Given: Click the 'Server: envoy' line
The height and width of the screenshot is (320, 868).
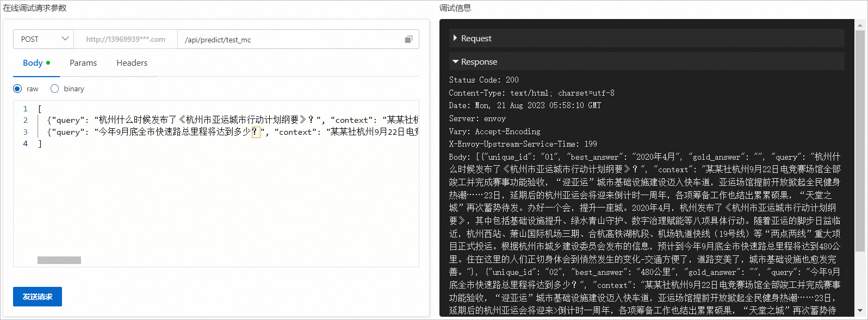Looking at the screenshot, I should (x=478, y=118).
